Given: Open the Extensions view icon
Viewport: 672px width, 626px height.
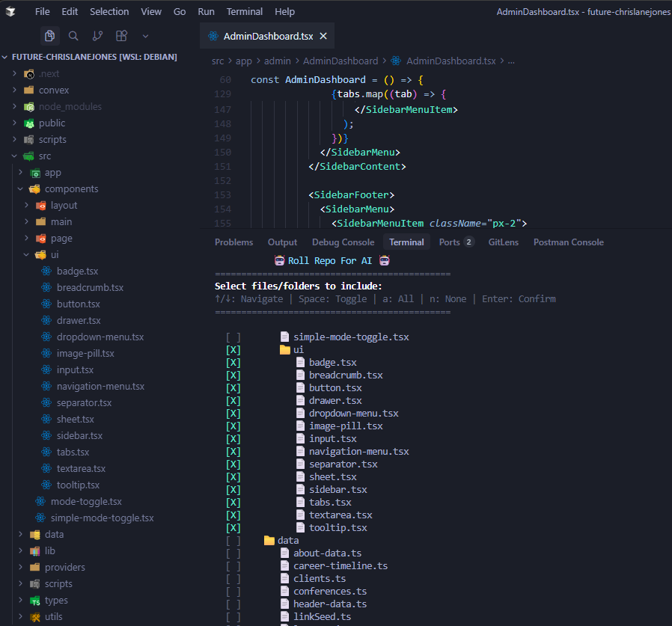Looking at the screenshot, I should pyautogui.click(x=122, y=36).
